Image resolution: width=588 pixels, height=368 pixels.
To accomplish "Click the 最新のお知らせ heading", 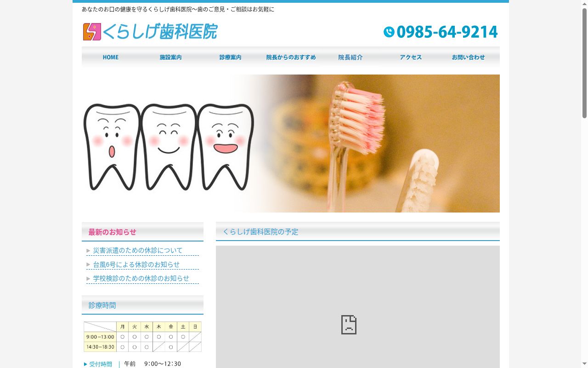I will [x=113, y=232].
